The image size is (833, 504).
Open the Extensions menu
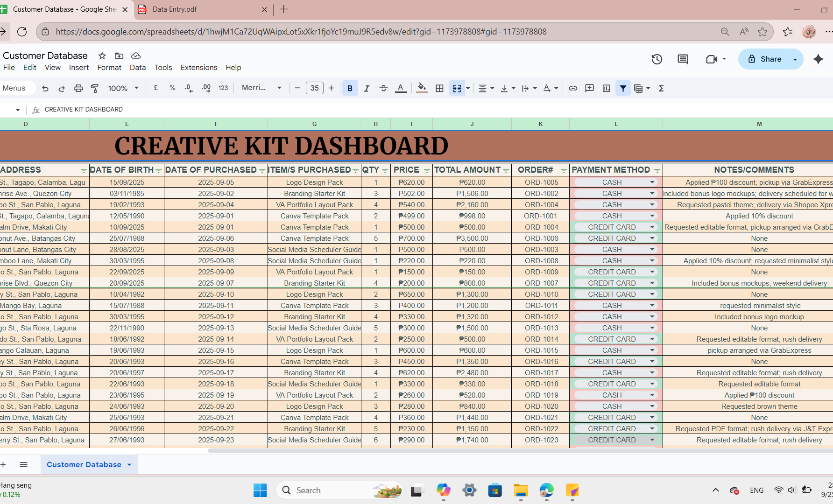(199, 68)
